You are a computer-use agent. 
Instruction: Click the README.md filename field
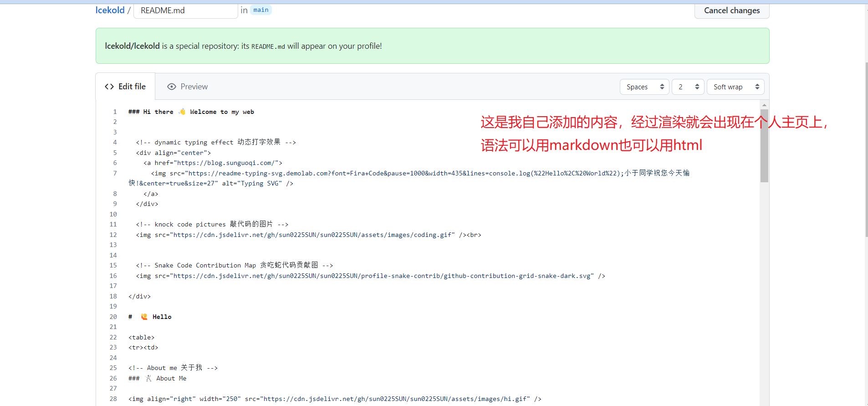coord(185,10)
